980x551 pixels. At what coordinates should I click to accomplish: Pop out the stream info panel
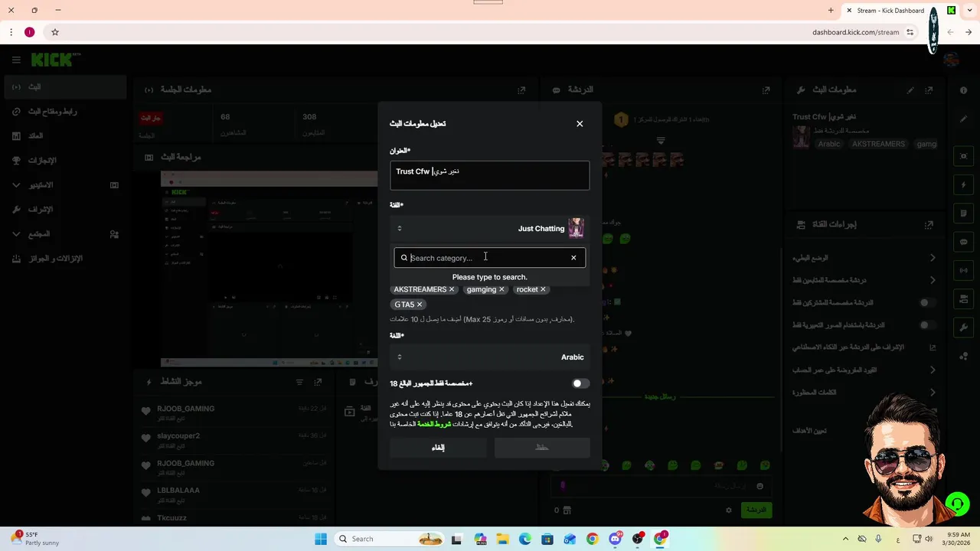pyautogui.click(x=929, y=90)
